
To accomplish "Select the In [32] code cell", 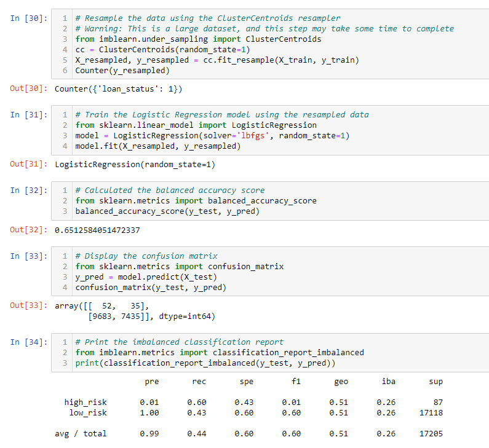I will pos(270,200).
